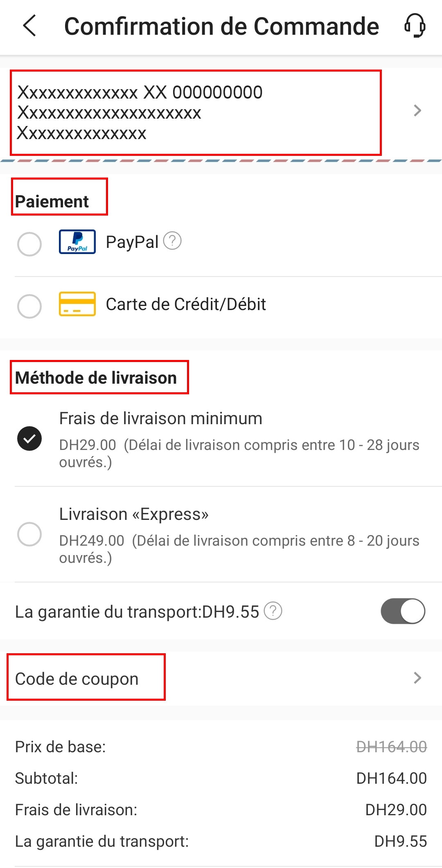Viewport: 442px width, 868px height.
Task: Open customer support headset icon
Action: coord(415,26)
